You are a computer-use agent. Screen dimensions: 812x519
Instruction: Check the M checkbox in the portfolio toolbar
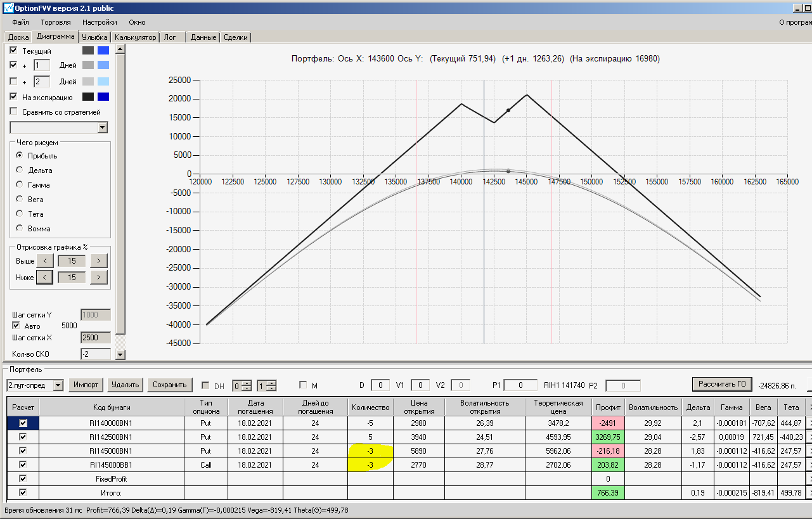click(303, 385)
